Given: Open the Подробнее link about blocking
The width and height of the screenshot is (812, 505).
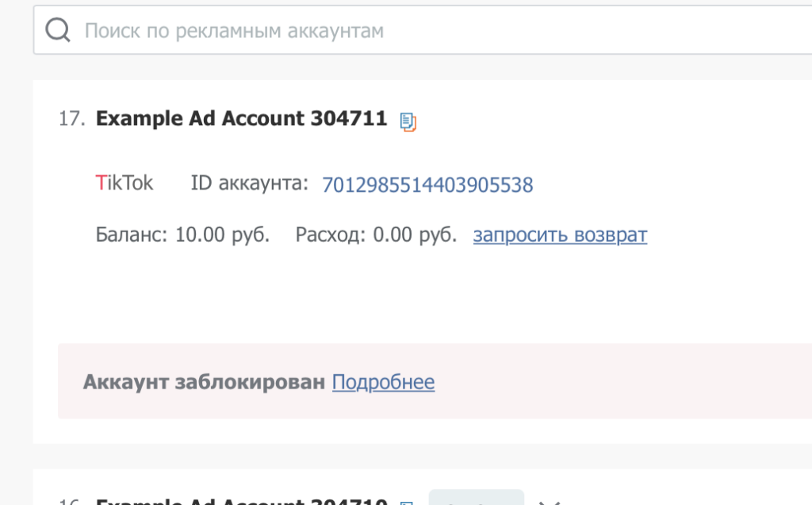Looking at the screenshot, I should [x=383, y=382].
